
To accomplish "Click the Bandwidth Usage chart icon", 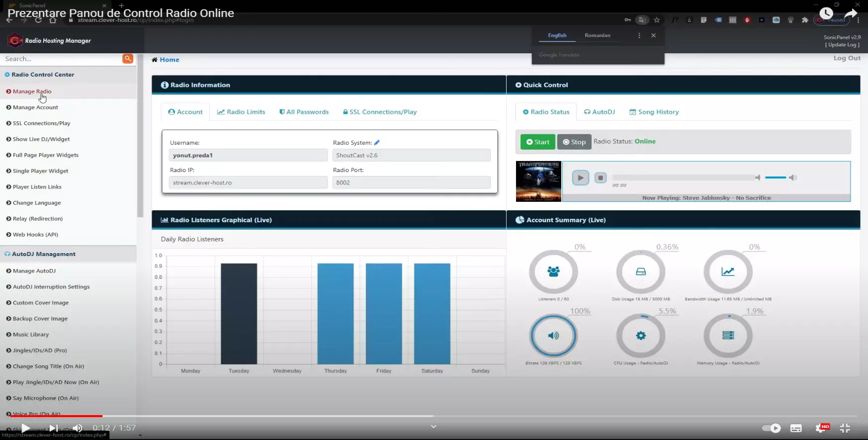I will (x=728, y=271).
